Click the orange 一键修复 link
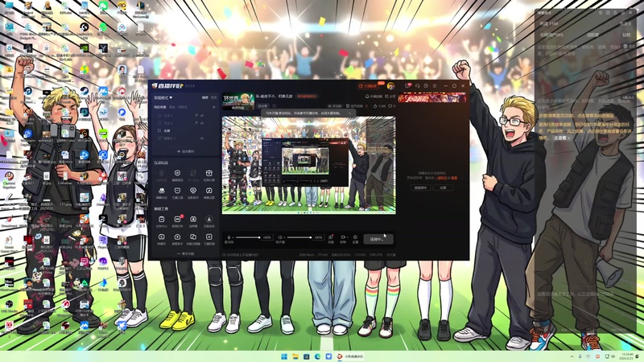This screenshot has height=362, width=644. tap(441, 178)
